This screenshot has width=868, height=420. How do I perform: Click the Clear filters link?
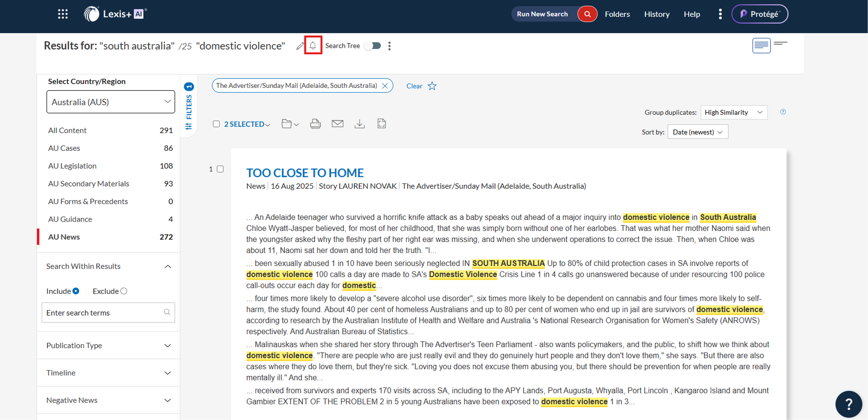pos(414,86)
